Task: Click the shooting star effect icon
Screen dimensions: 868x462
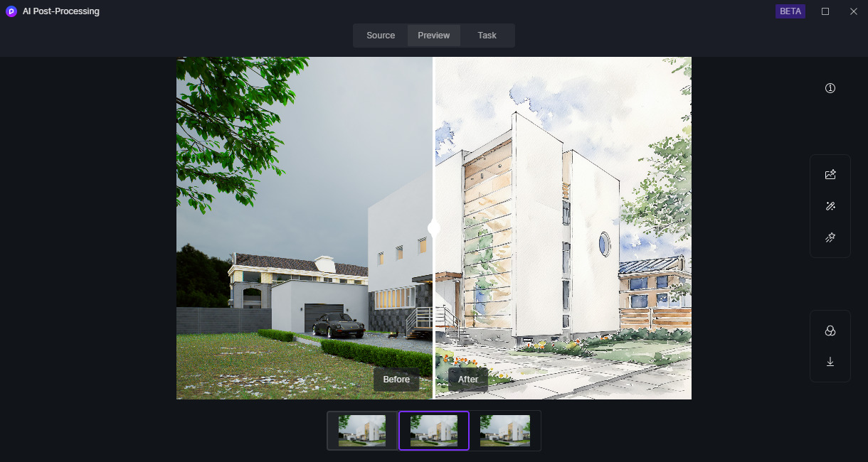Action: coord(830,237)
